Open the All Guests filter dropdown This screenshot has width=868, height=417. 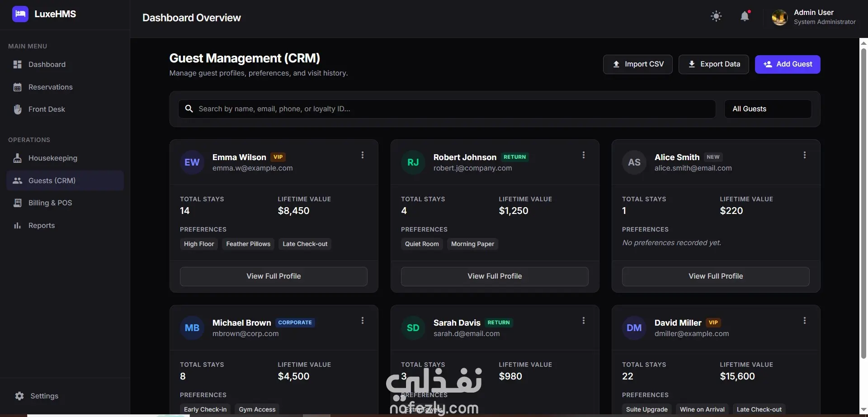click(768, 109)
